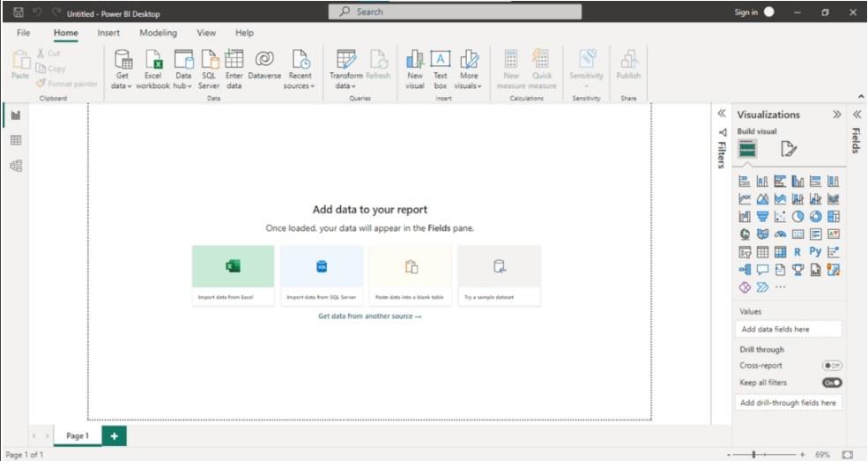The width and height of the screenshot is (868, 461).
Task: Open the Data hub dropdown
Action: coord(182,69)
